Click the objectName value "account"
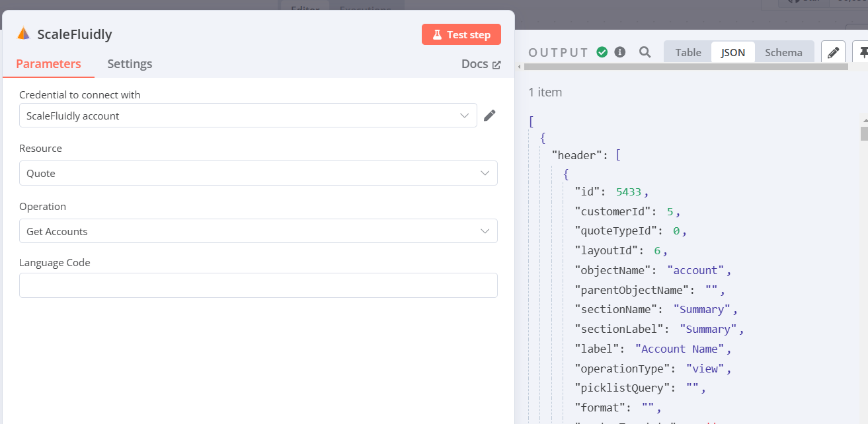This screenshot has width=868, height=424. [x=695, y=270]
